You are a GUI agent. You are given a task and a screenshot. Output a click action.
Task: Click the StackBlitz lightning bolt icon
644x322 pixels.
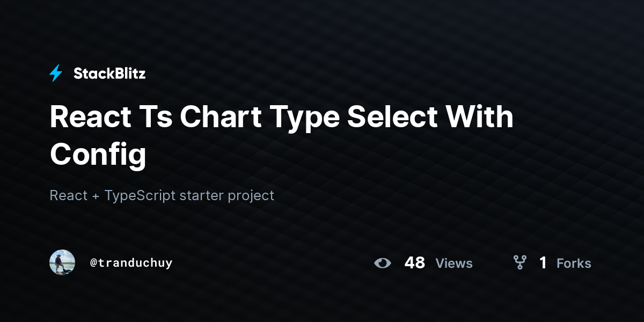pos(56,74)
